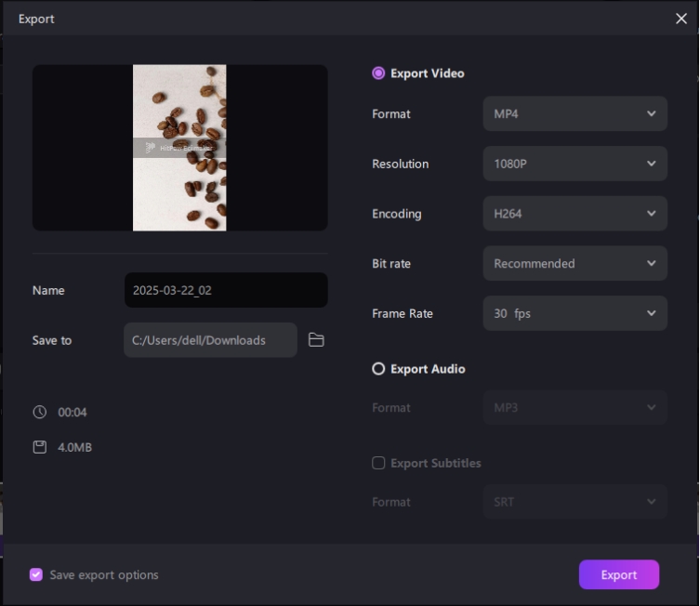Close the Export dialog
The image size is (700, 606).
point(680,19)
